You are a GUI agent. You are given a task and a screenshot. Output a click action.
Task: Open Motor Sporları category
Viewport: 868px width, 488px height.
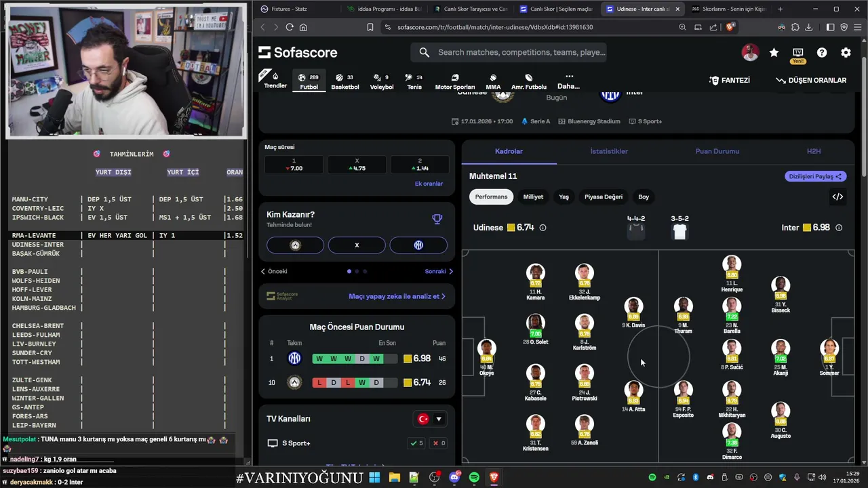[x=454, y=81]
